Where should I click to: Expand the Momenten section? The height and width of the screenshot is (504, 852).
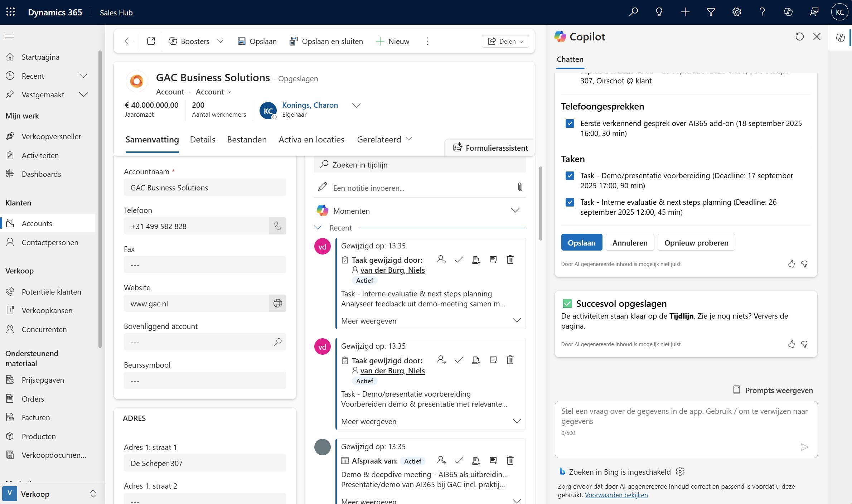tap(515, 210)
